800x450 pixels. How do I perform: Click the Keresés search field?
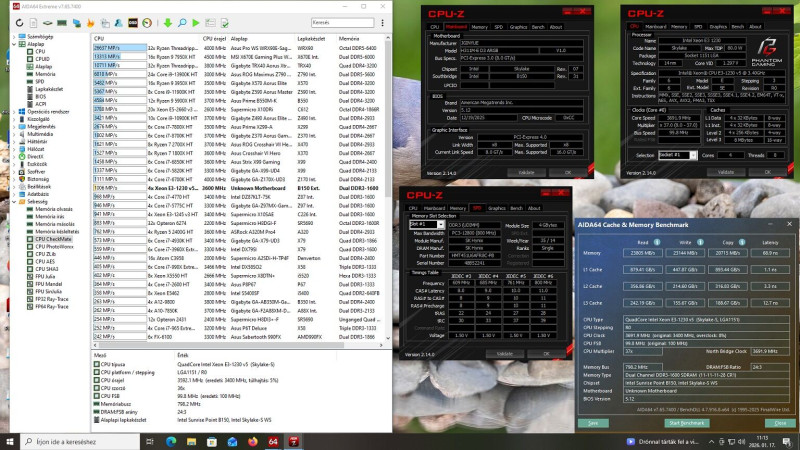pyautogui.click(x=342, y=23)
